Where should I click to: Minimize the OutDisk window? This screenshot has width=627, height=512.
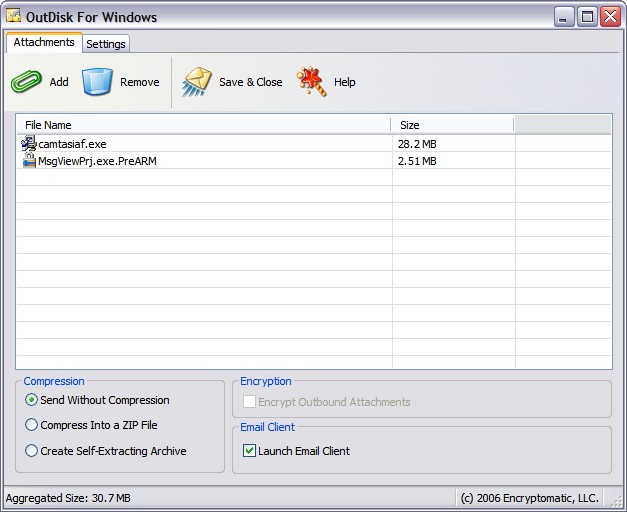coord(564,17)
